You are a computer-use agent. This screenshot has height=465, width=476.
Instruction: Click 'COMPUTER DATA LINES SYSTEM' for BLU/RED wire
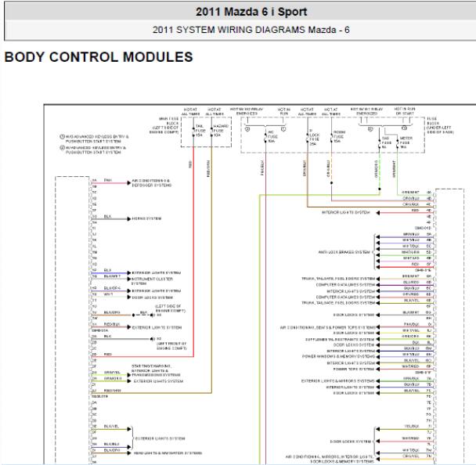pyautogui.click(x=345, y=285)
